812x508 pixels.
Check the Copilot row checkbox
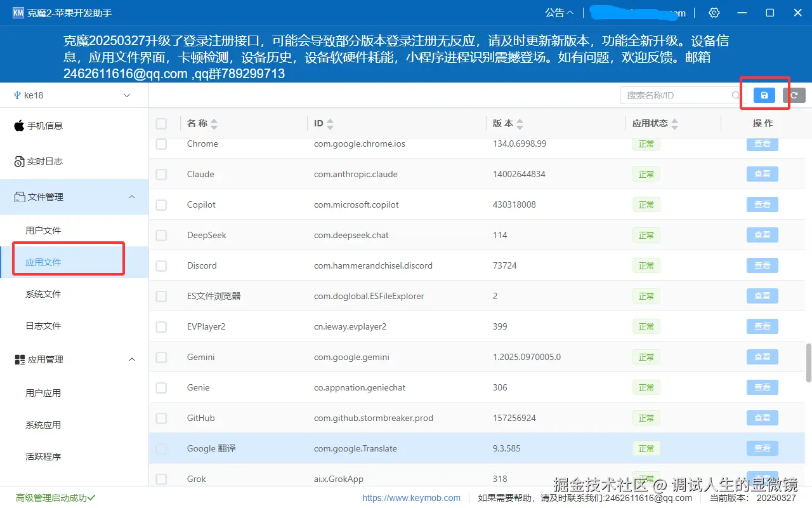[x=161, y=205]
